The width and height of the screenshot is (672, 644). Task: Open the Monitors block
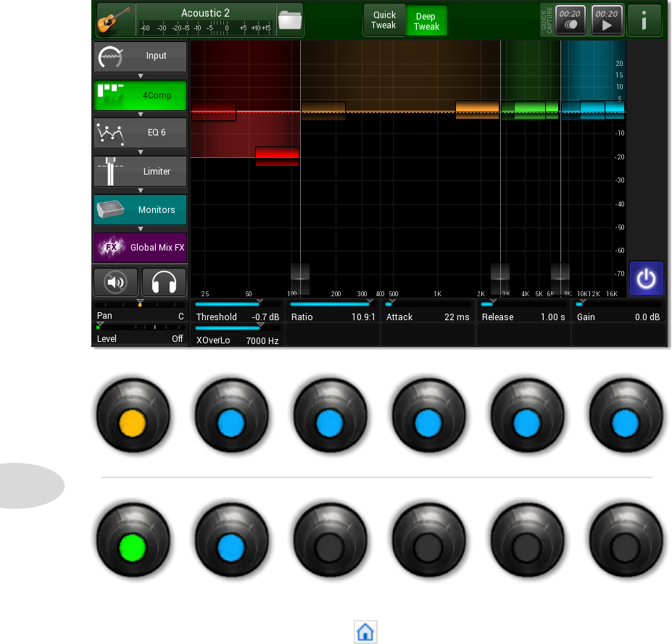pos(141,210)
